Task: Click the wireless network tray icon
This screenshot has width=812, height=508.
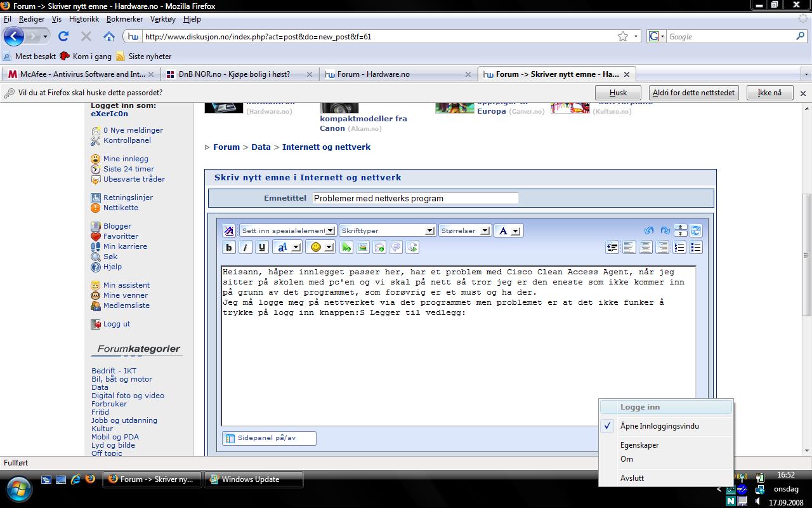Action: click(x=742, y=478)
